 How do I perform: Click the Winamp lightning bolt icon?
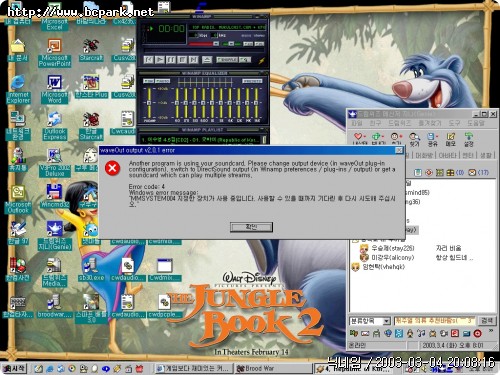click(x=262, y=60)
